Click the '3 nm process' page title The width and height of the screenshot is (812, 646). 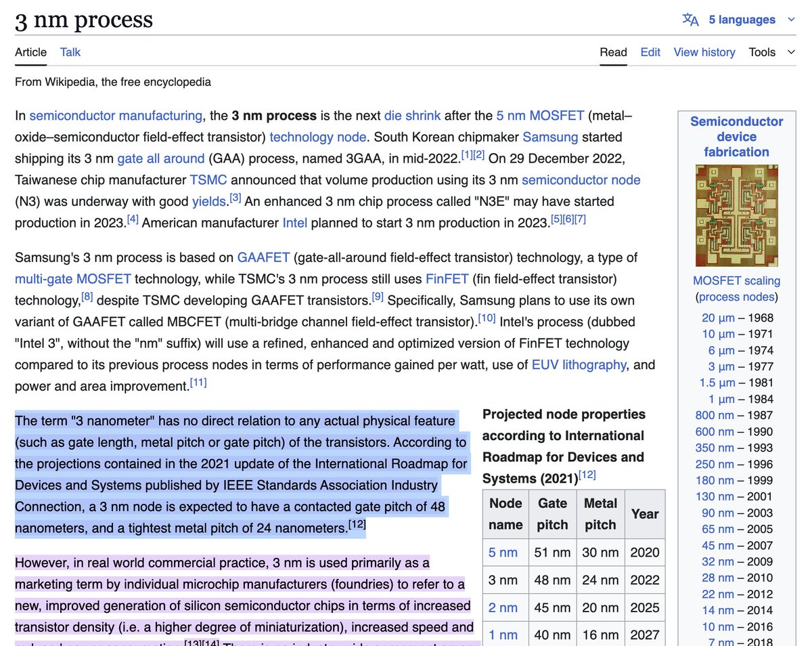(x=84, y=19)
